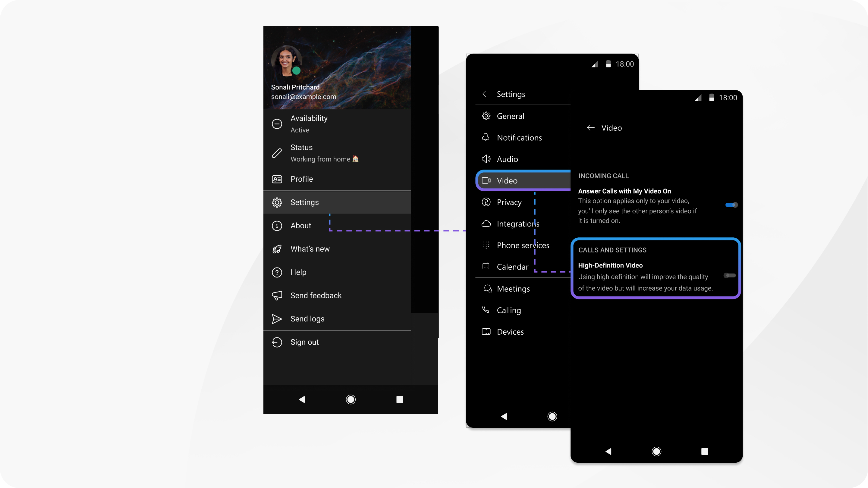The height and width of the screenshot is (488, 868).
Task: Expand the Calendar settings section
Action: pyautogui.click(x=512, y=266)
